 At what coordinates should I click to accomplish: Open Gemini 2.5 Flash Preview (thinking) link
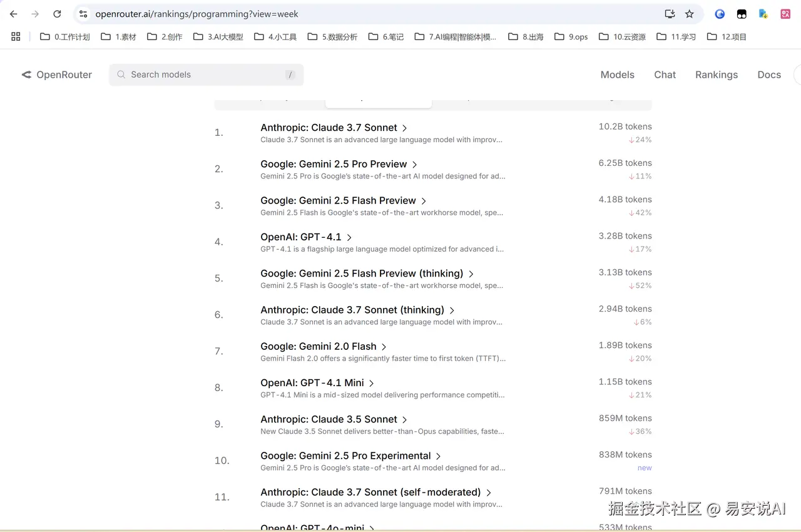pyautogui.click(x=362, y=274)
